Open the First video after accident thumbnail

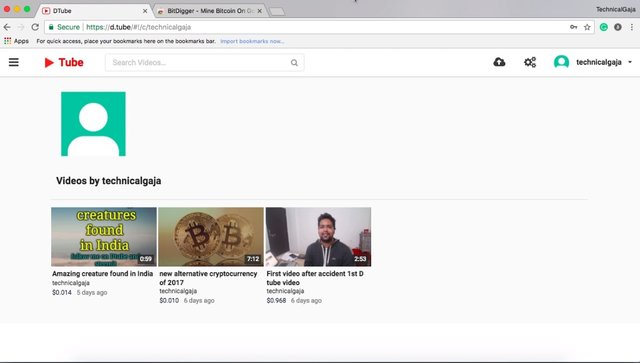(318, 237)
